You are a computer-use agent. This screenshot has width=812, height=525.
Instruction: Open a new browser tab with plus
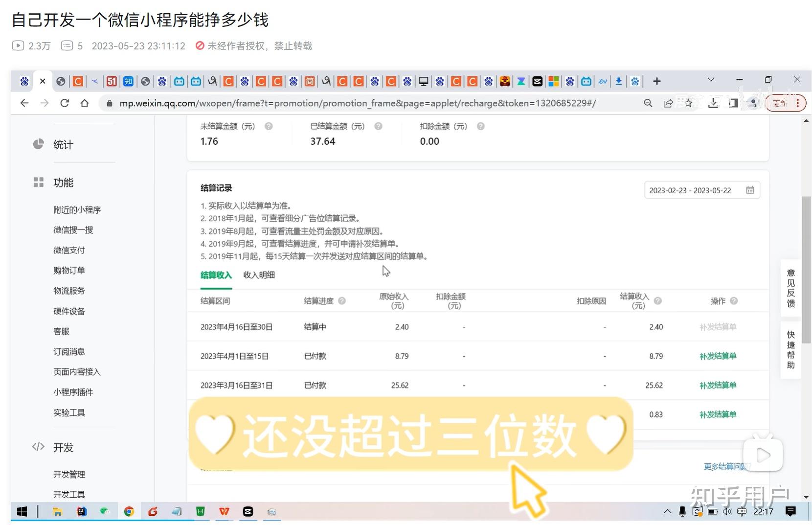pyautogui.click(x=657, y=81)
